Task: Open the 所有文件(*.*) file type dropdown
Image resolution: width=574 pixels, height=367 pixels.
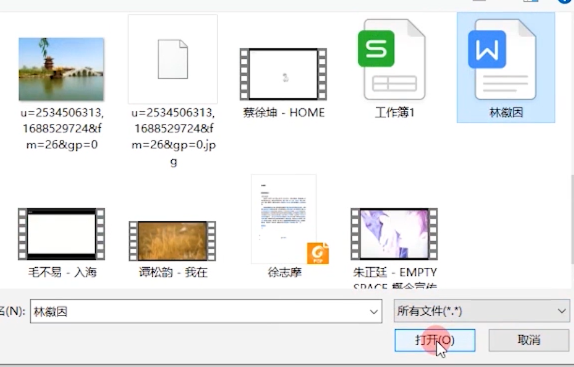Action: coord(482,311)
